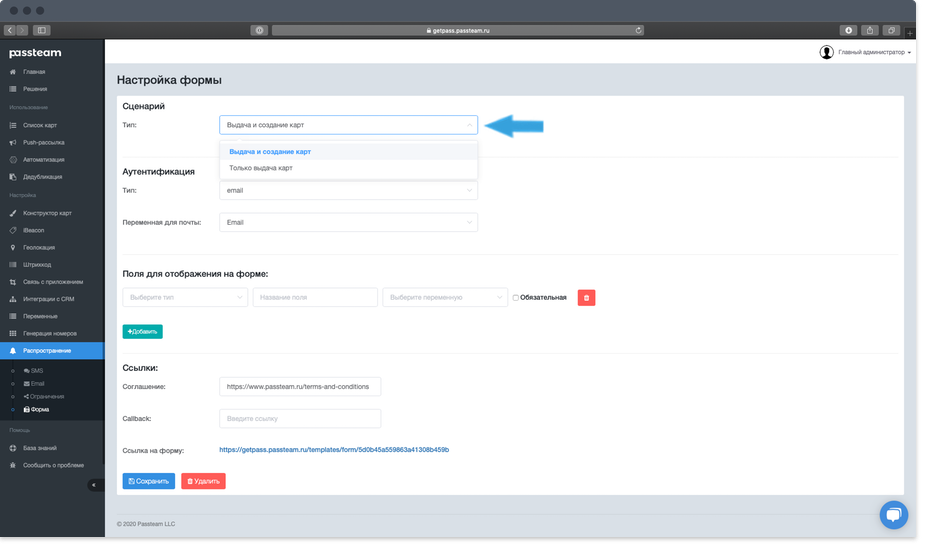Open the Автоматизация sidebar icon
Screen dimensions: 925x544
(x=13, y=160)
